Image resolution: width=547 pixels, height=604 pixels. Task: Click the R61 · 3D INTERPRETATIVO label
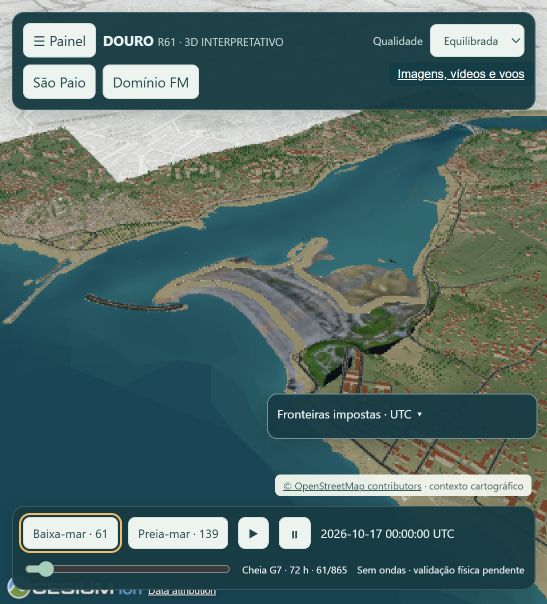pos(220,42)
